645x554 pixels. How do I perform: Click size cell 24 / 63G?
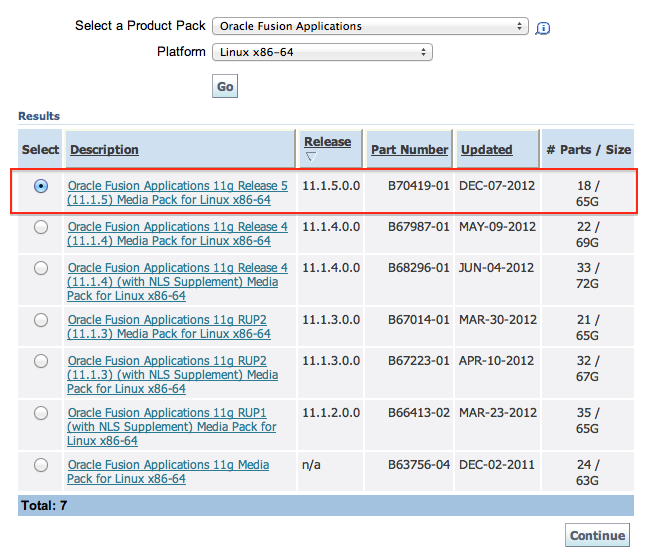tap(587, 473)
